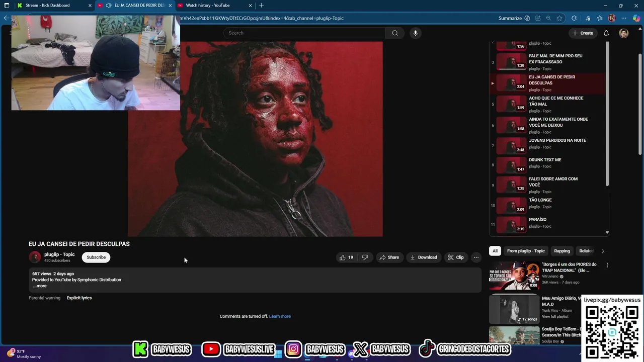644x362 pixels.
Task: Click the Clip scissors button
Action: [x=456, y=257]
